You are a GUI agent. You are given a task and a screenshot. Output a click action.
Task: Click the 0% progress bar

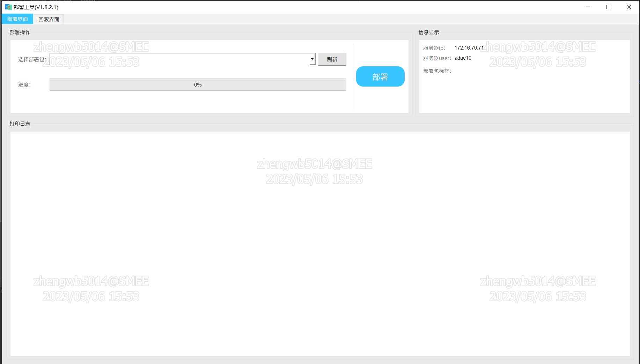(x=198, y=85)
